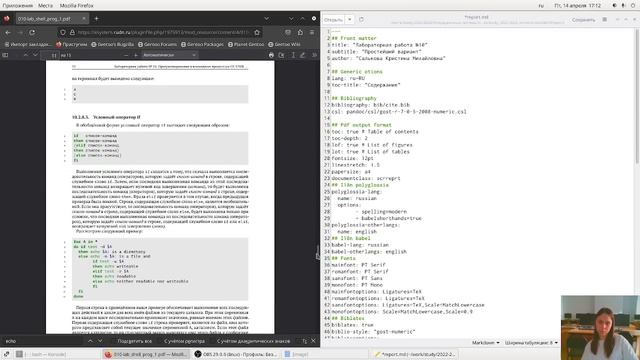
Task: Toggle the PDF viewer sidebar
Action: coord(5,55)
